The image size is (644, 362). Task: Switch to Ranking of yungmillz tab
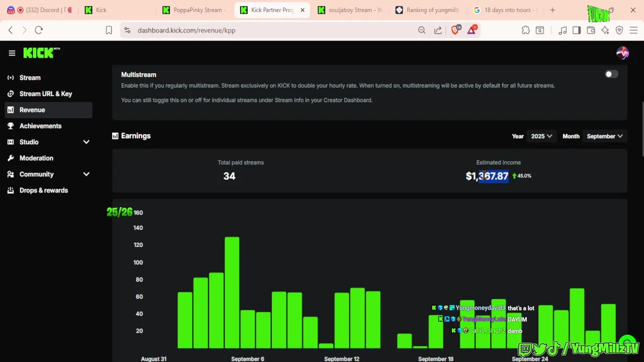tap(429, 10)
